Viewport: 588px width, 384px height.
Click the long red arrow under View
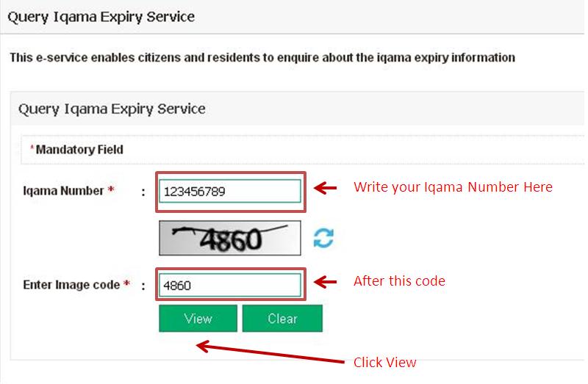coord(270,352)
